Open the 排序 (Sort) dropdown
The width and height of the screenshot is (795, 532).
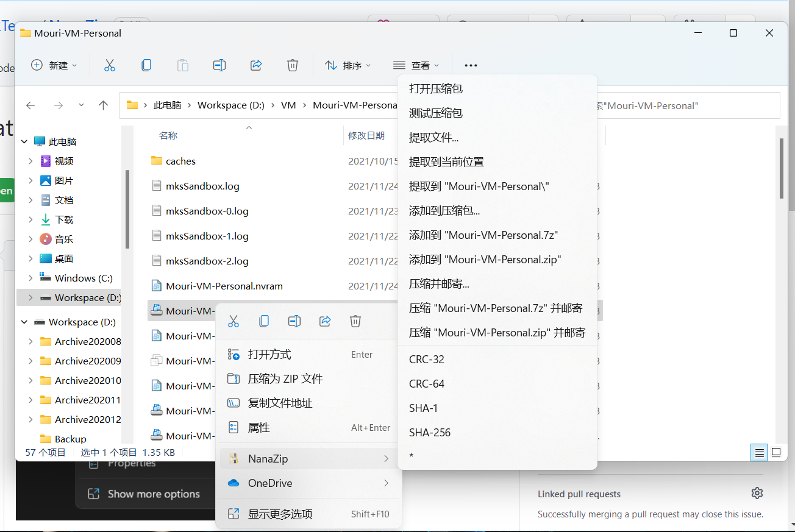pos(348,65)
